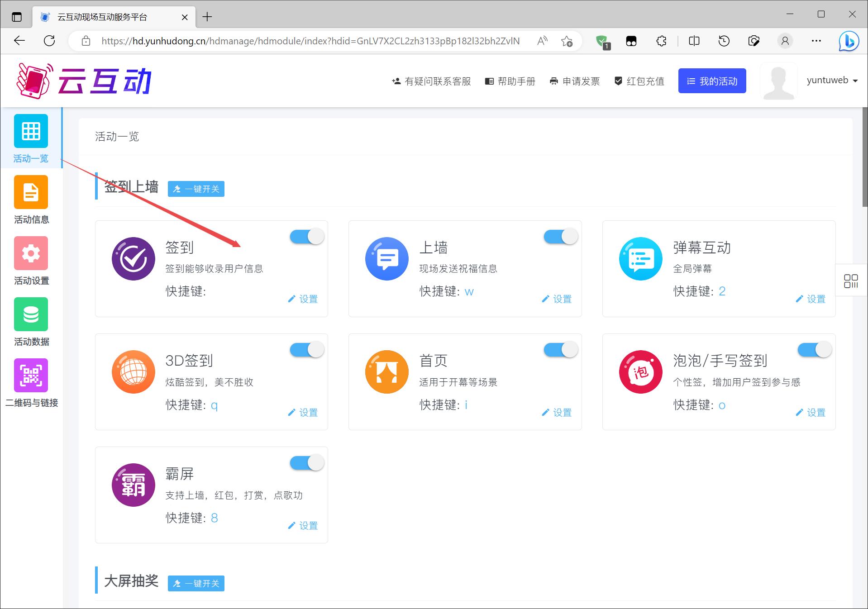Open the 活动信息 sidebar icon
This screenshot has height=609, width=868.
[31, 192]
